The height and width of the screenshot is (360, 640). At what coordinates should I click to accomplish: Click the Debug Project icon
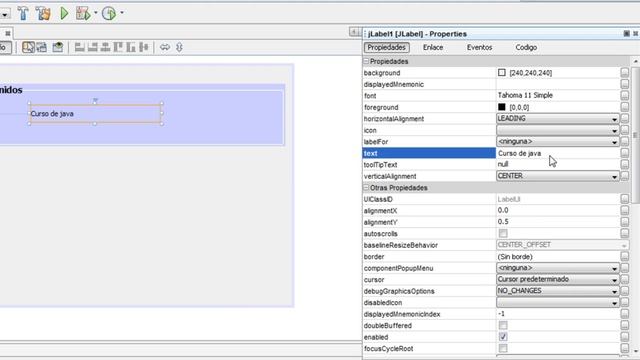(83, 13)
